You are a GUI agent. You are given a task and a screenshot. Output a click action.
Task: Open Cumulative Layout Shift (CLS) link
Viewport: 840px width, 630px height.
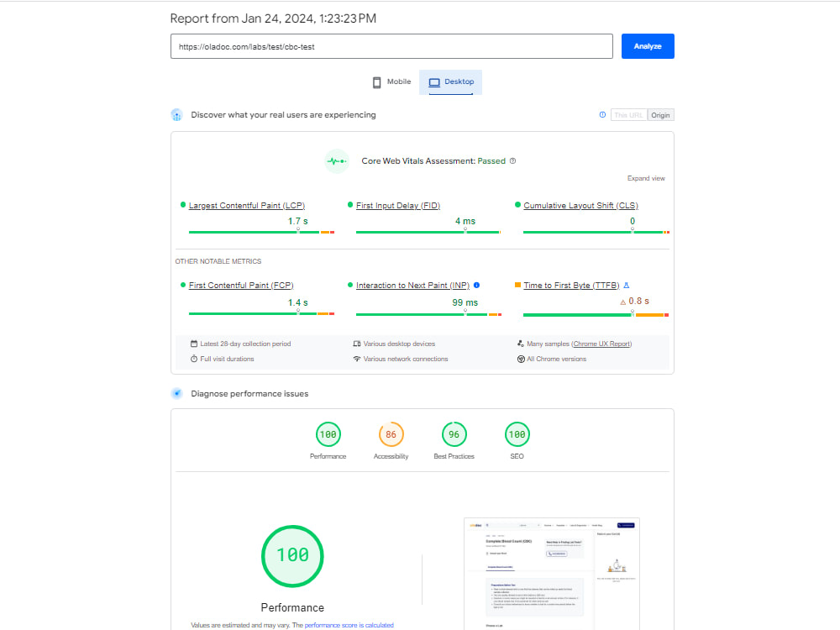(580, 206)
